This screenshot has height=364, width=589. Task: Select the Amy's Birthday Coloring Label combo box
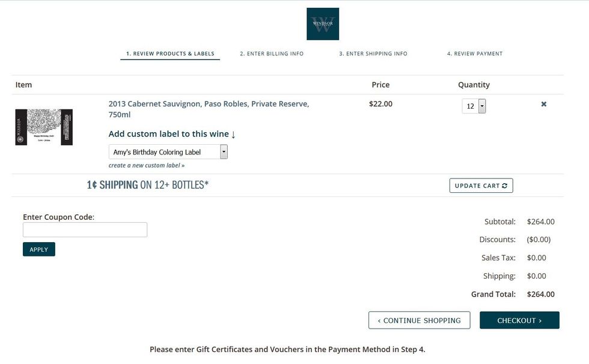tap(162, 151)
